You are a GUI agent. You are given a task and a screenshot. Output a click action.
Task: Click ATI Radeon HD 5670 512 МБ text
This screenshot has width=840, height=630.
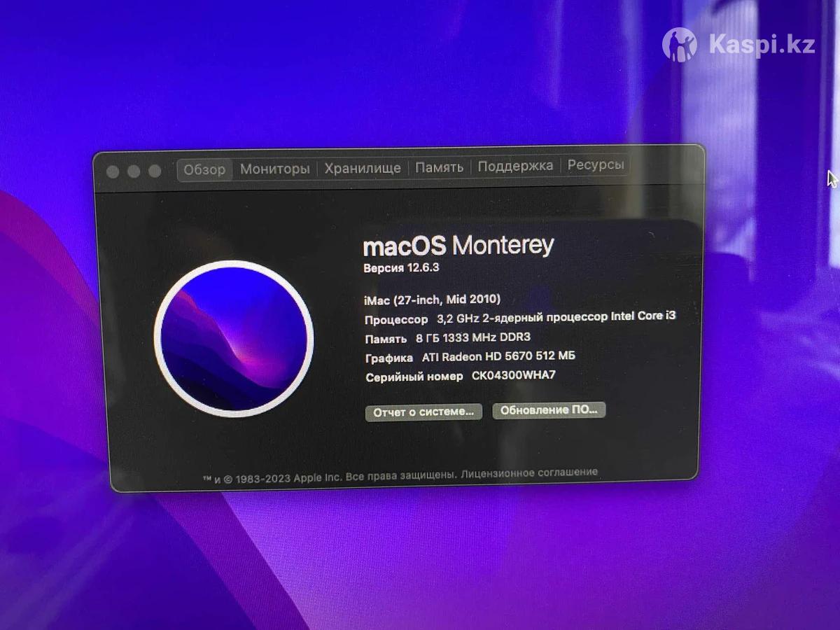pos(498,356)
